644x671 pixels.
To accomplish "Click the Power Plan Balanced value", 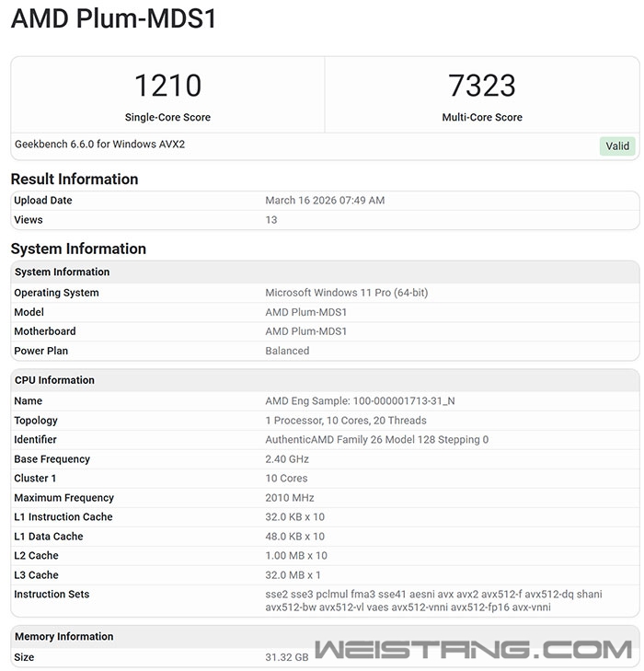I will pyautogui.click(x=287, y=351).
